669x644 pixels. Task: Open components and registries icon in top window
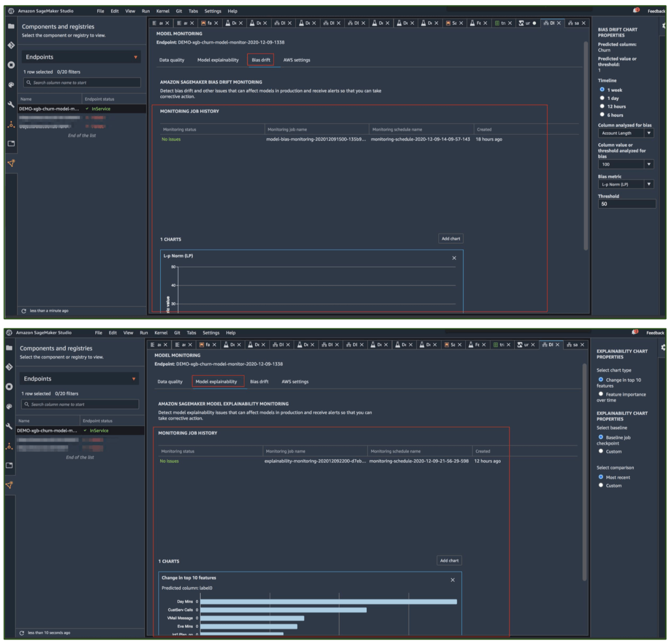coord(11,124)
